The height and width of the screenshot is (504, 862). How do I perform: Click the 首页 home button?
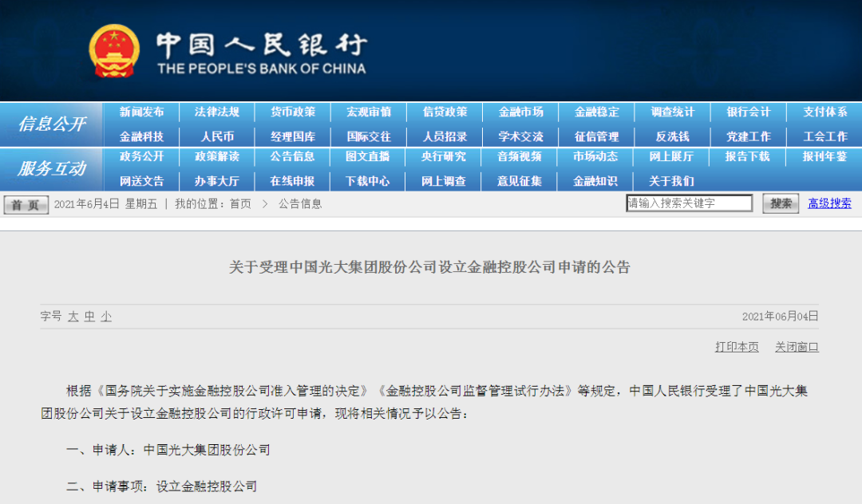click(x=26, y=205)
